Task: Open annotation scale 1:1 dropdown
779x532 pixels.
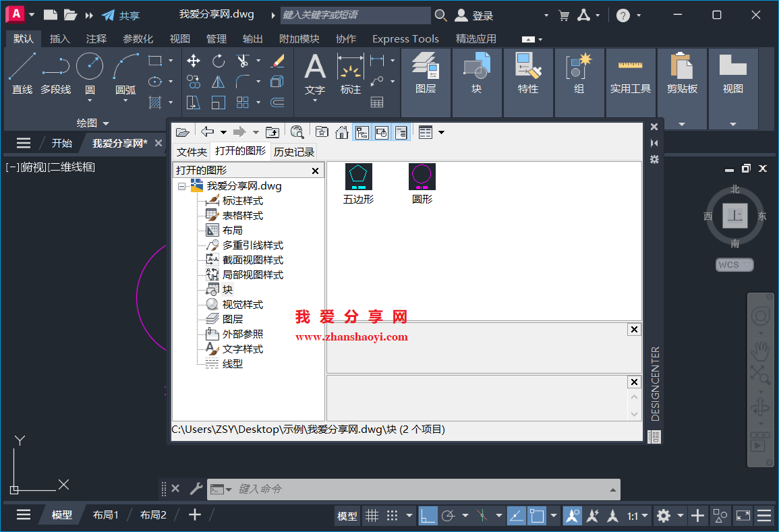Action: tap(637, 516)
